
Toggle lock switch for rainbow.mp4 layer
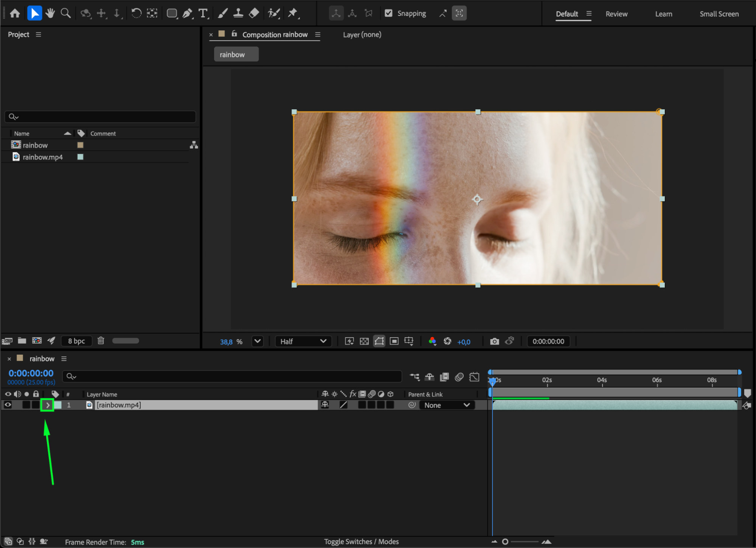pyautogui.click(x=36, y=405)
